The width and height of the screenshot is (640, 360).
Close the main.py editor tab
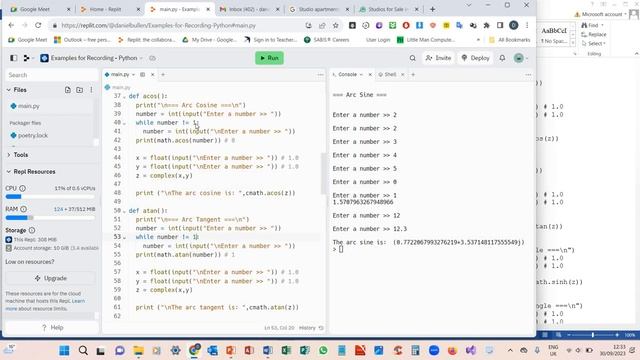pos(152,75)
